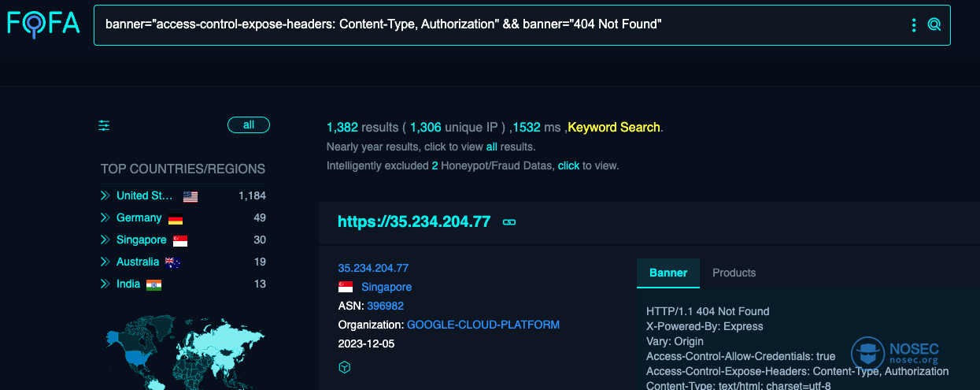Screen dimensions: 980x390
Task: Click the cube icon below the date
Action: [344, 367]
